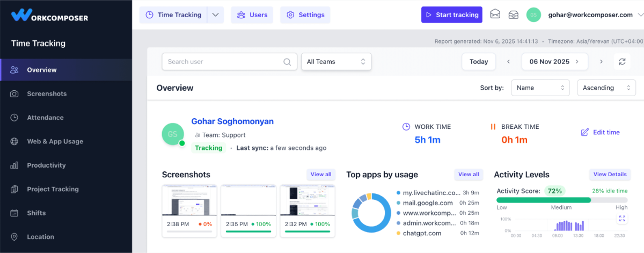Open the envelope messages icon

pos(495,15)
